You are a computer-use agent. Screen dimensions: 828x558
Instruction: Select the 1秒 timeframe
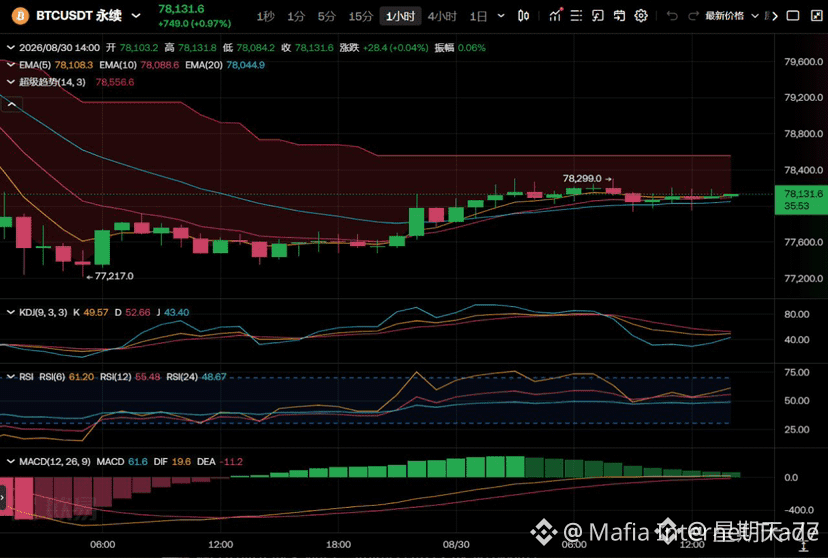coord(265,16)
